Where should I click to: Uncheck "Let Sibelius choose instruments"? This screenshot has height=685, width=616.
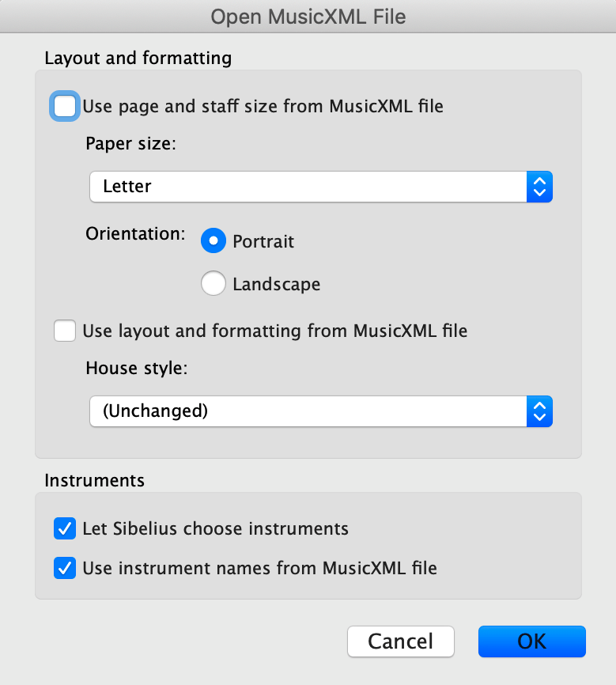click(x=65, y=528)
